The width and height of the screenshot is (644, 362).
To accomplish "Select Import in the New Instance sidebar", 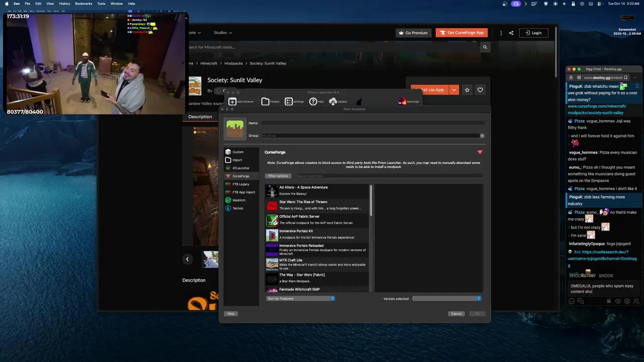I will (241, 160).
